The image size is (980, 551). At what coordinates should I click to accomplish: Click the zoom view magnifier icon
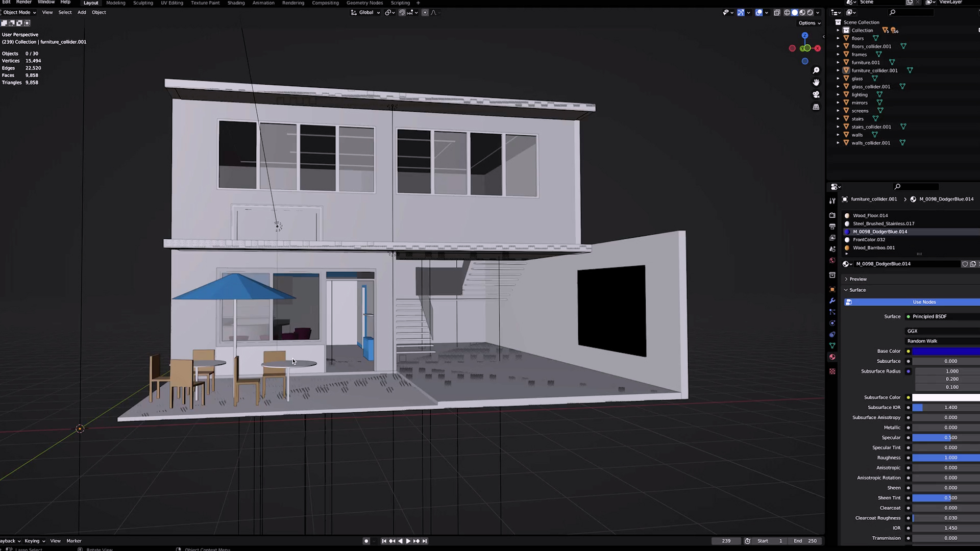pos(816,70)
